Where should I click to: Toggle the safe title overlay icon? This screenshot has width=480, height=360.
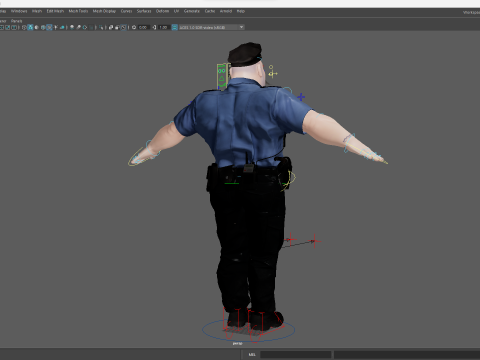[x=14, y=27]
